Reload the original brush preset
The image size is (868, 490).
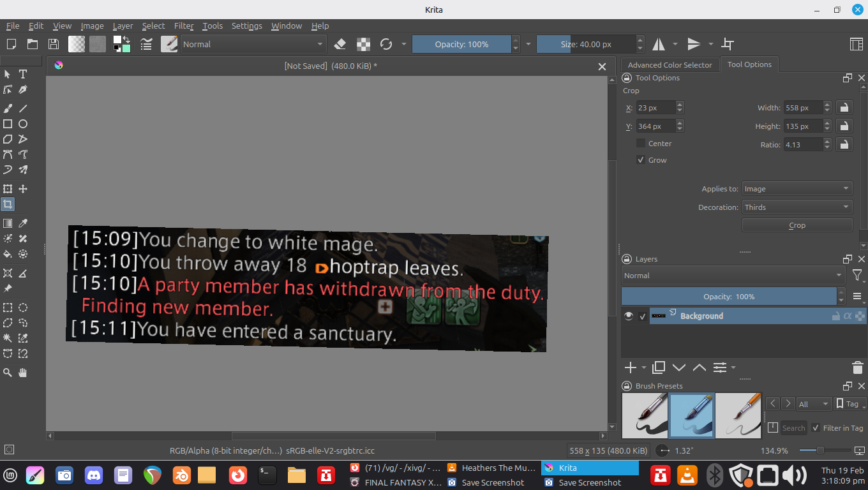(385, 44)
